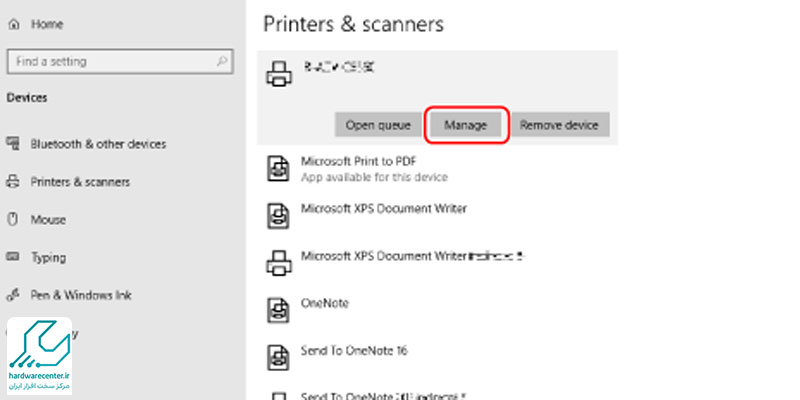The image size is (800, 400).
Task: Click the magnifier search icon
Action: (221, 62)
